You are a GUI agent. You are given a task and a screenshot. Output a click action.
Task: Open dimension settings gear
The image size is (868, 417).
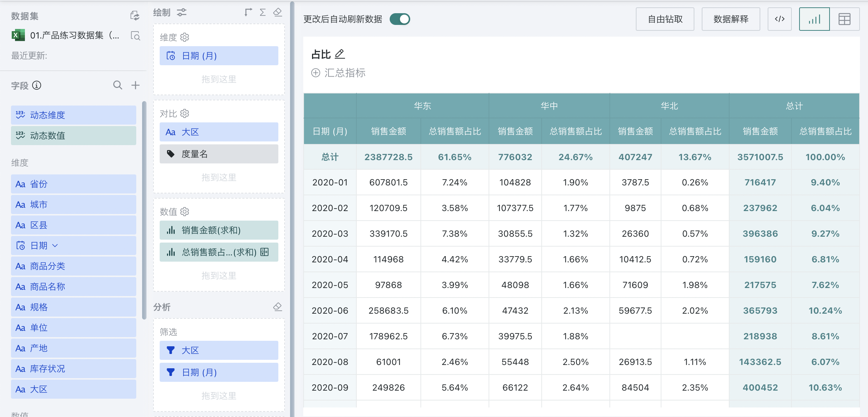(185, 37)
